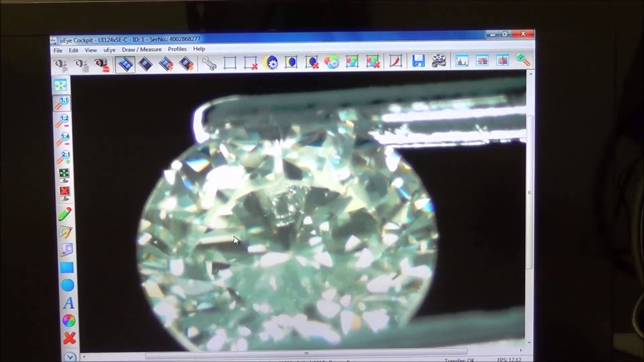This screenshot has height=362, width=644.
Task: Click the colored circles with gear icon
Action: [x=332, y=62]
